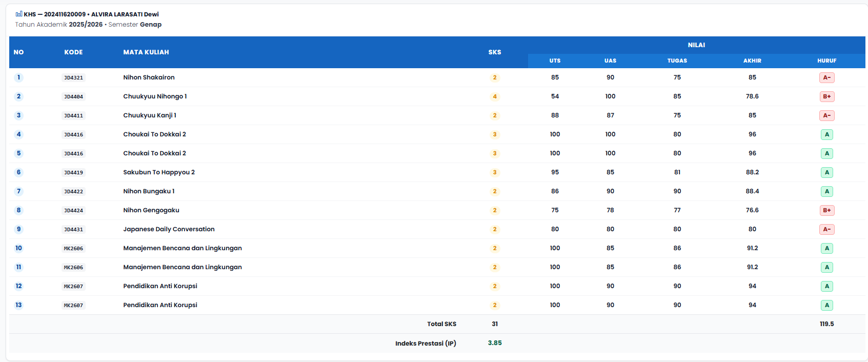Click the B+ grade badge for Chuukyuu Nihongo 1
This screenshot has width=868, height=362.
point(826,96)
